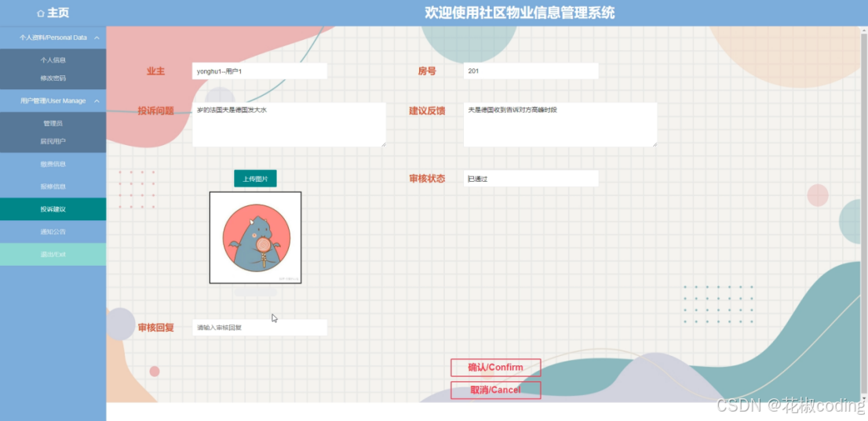Screen dimensions: 868x421
Task: Click the 上传图片 upload button
Action: (255, 179)
